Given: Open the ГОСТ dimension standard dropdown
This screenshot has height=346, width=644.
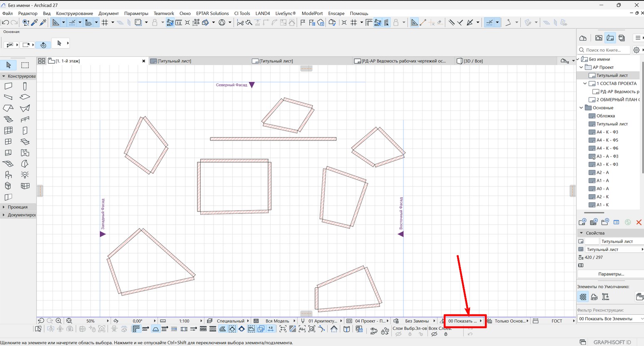Looking at the screenshot, I should [x=557, y=321].
